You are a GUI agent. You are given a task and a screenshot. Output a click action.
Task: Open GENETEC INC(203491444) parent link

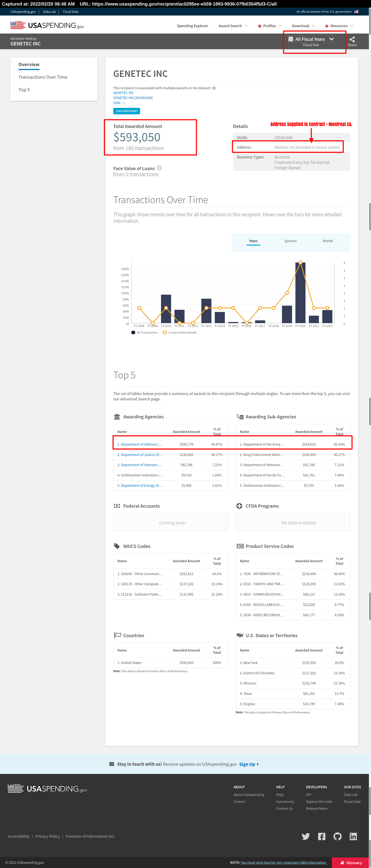pyautogui.click(x=133, y=98)
